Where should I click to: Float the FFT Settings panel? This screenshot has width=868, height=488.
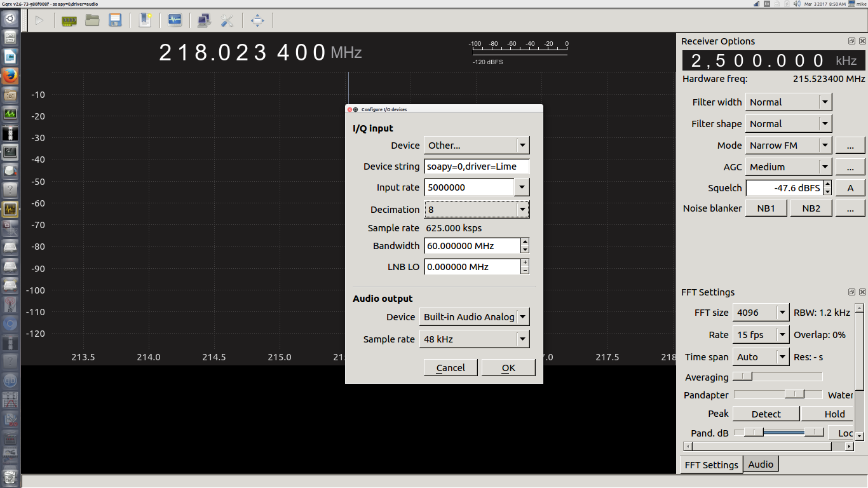[851, 292]
